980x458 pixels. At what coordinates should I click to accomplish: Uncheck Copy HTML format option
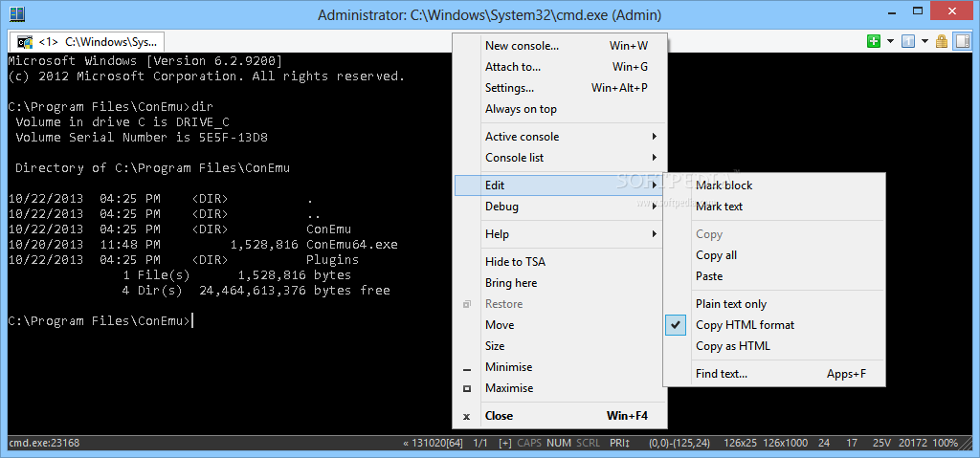coord(774,325)
